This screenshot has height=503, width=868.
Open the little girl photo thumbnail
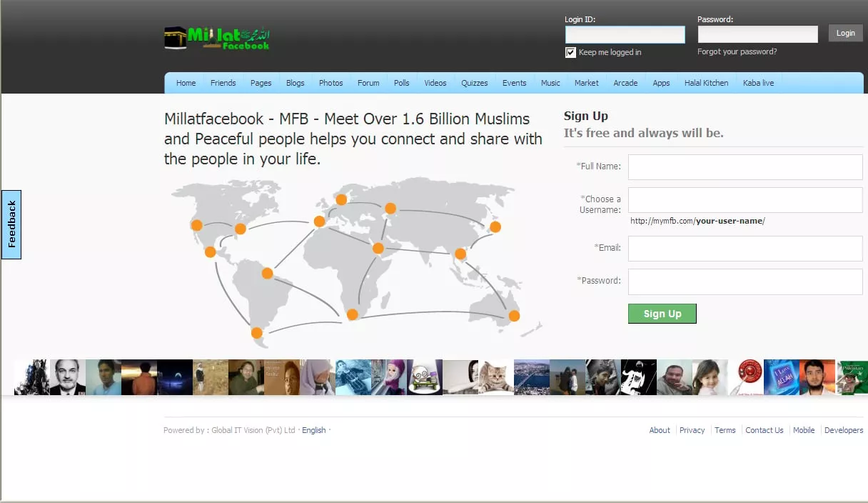(710, 377)
